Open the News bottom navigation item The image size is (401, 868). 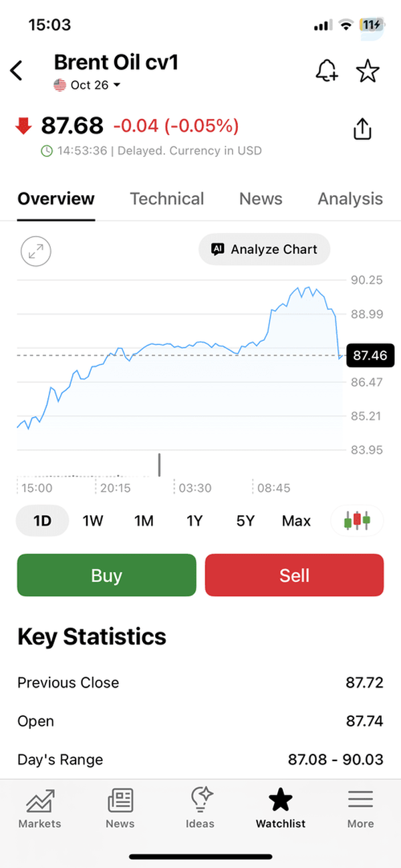click(120, 809)
